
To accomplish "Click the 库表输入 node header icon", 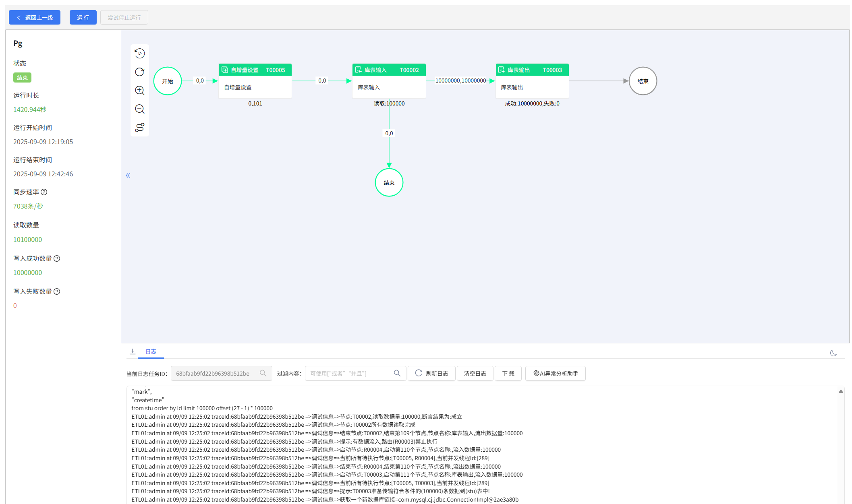I will pos(358,70).
